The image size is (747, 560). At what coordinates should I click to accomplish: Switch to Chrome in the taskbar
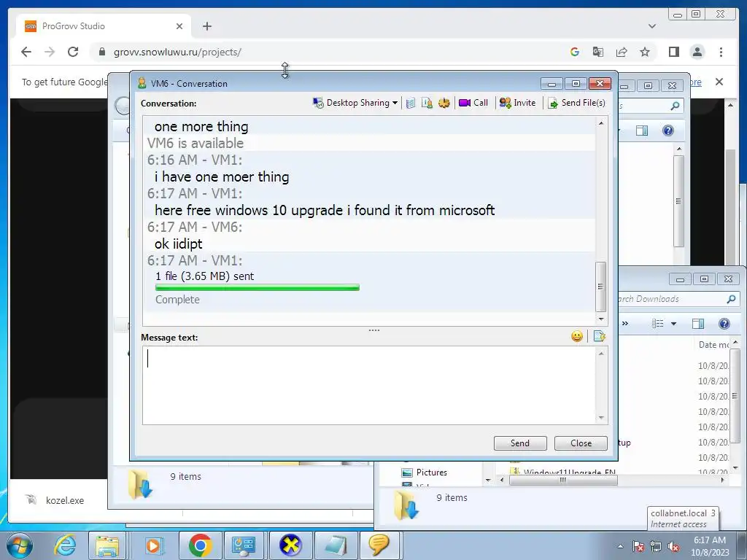pos(199,545)
